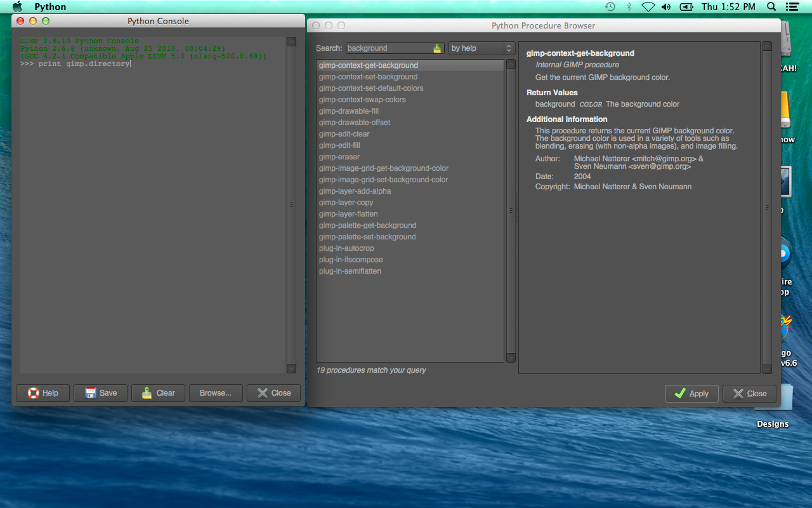Select gimp-palette-set-background procedure
Image resolution: width=812 pixels, height=508 pixels.
coord(410,237)
